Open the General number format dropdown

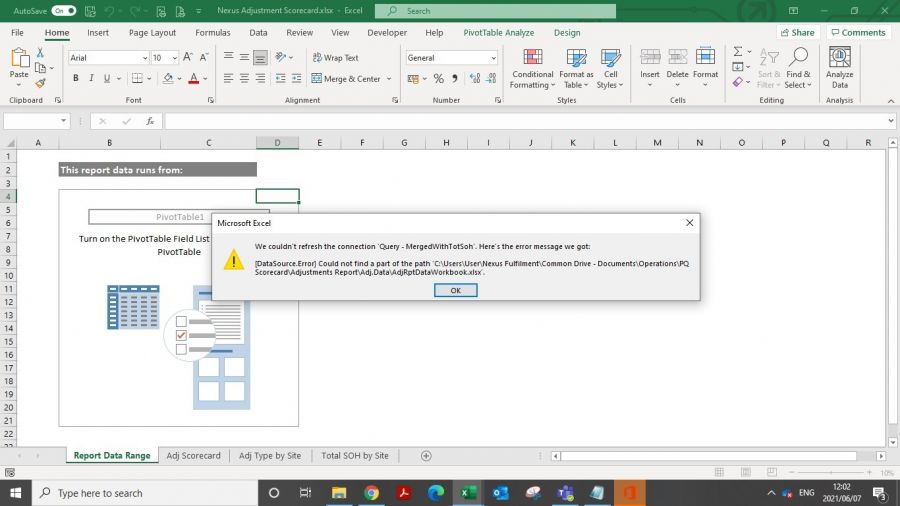coord(493,58)
